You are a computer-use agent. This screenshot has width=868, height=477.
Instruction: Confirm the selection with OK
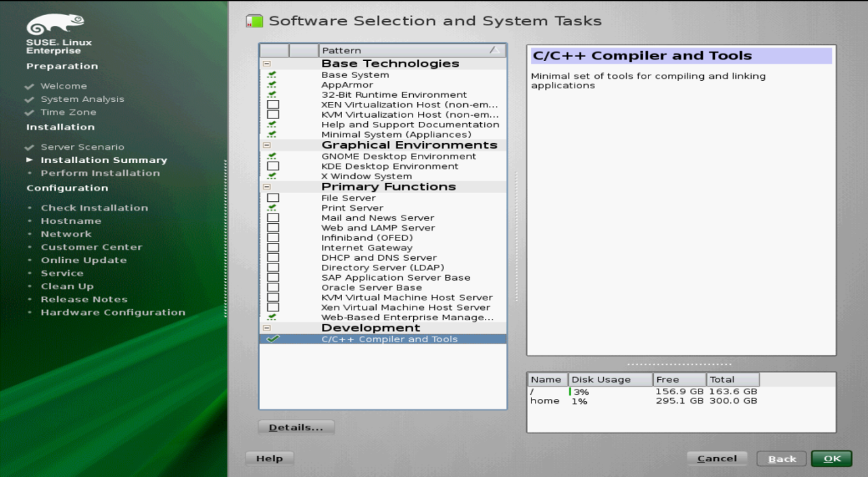pyautogui.click(x=832, y=459)
